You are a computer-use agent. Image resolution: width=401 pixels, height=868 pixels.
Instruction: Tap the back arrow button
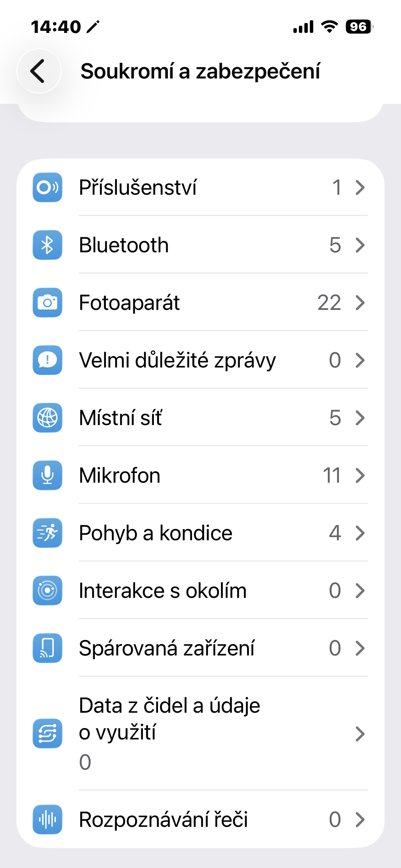pyautogui.click(x=39, y=71)
